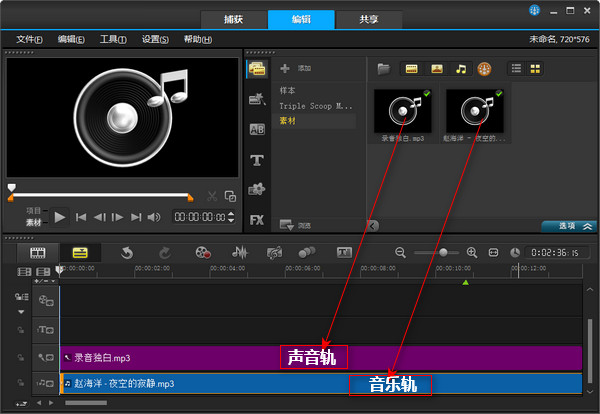Open record/capture option

click(203, 253)
